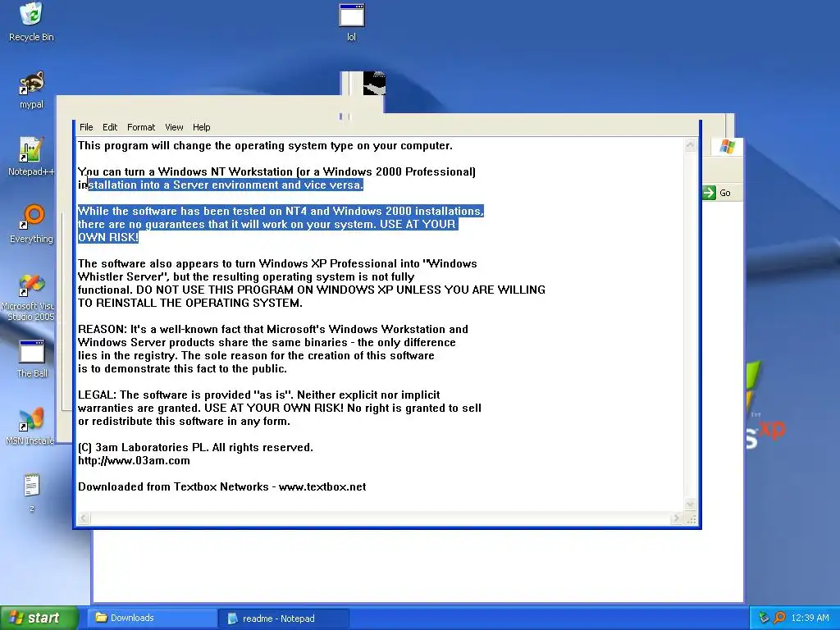Click the line starting 'LEGAL: The software is provided'
The image size is (840, 630).
(258, 395)
